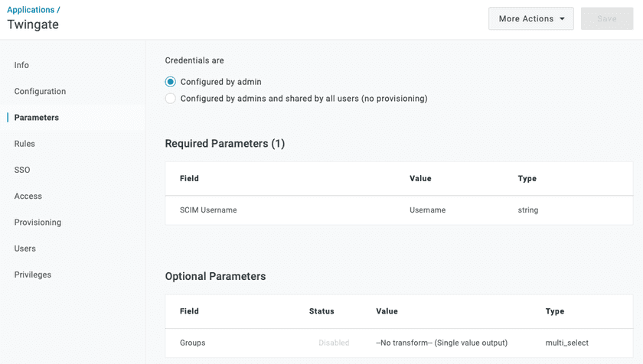Open the Rules section
The image size is (643, 364).
(24, 144)
